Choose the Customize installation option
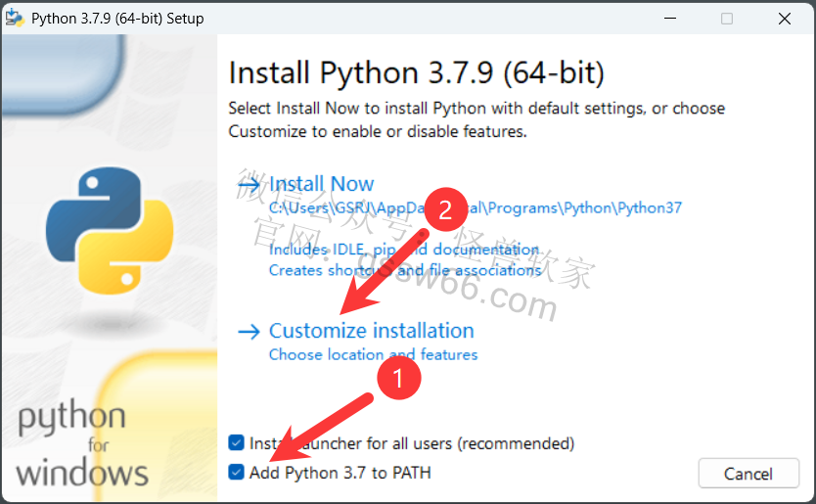Viewport: 816px width, 504px height. pyautogui.click(x=372, y=331)
